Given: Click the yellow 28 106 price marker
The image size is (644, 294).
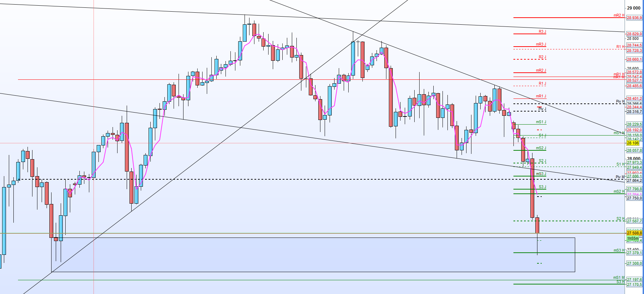Looking at the screenshot, I should 633,143.
